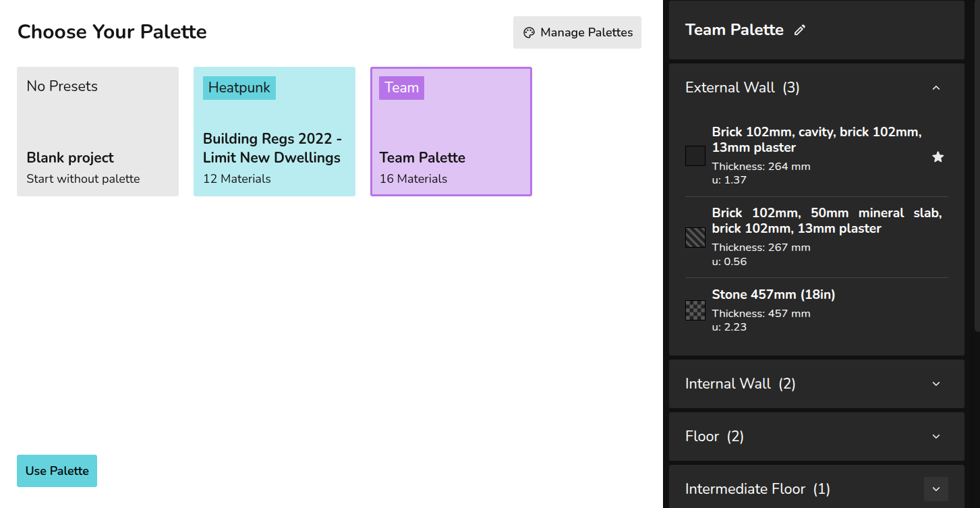Select the Blank project card

(x=98, y=132)
